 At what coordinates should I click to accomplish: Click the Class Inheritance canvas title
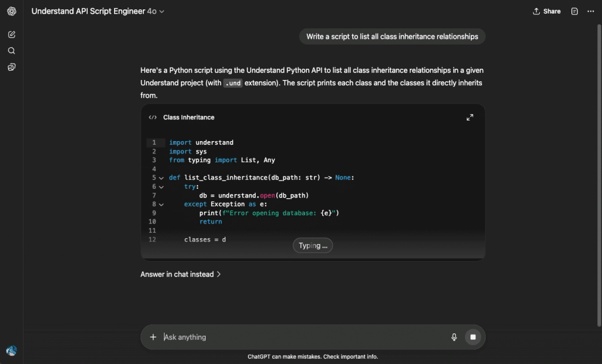189,118
